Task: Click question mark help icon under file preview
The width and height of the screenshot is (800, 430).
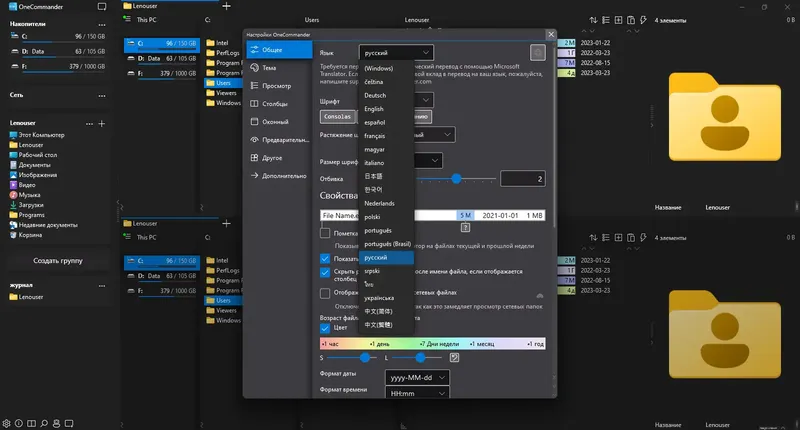Action: pos(465,227)
